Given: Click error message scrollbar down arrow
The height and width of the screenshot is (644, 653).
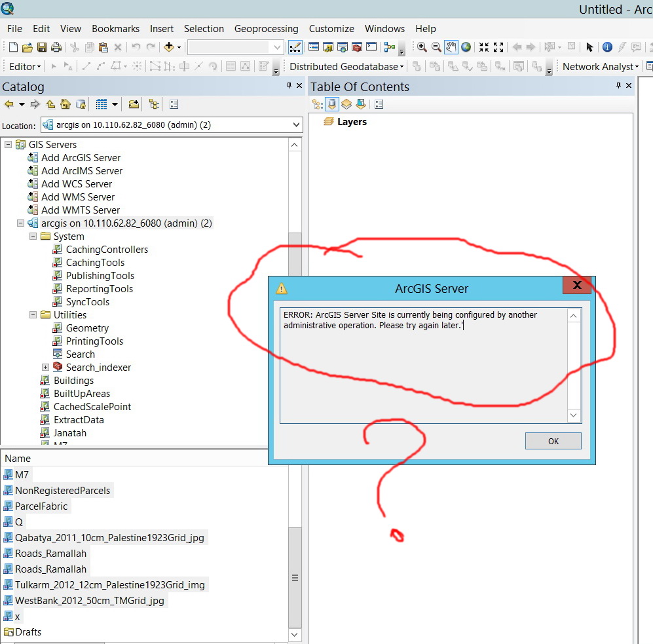Looking at the screenshot, I should pyautogui.click(x=574, y=415).
